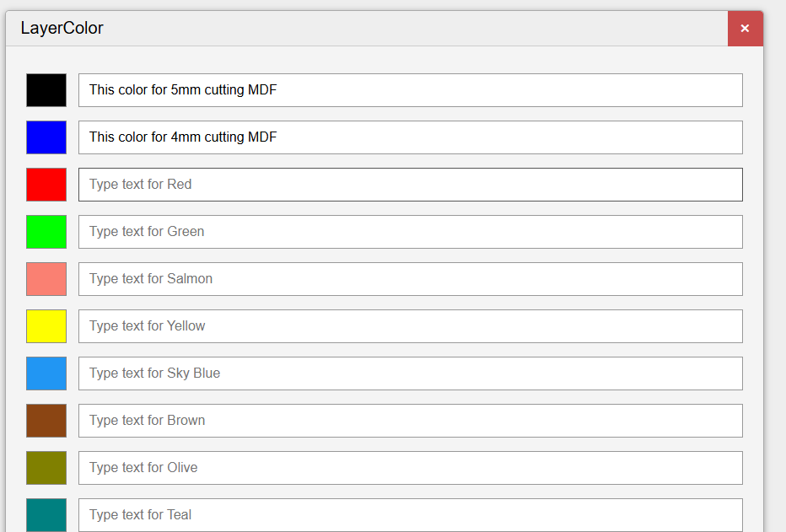Image resolution: width=786 pixels, height=532 pixels.
Task: Focus the Type text for Green field
Action: (411, 232)
